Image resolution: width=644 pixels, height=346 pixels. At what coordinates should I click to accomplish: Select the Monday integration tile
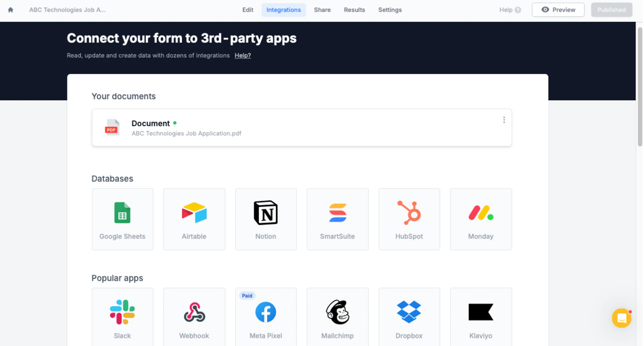tap(481, 219)
